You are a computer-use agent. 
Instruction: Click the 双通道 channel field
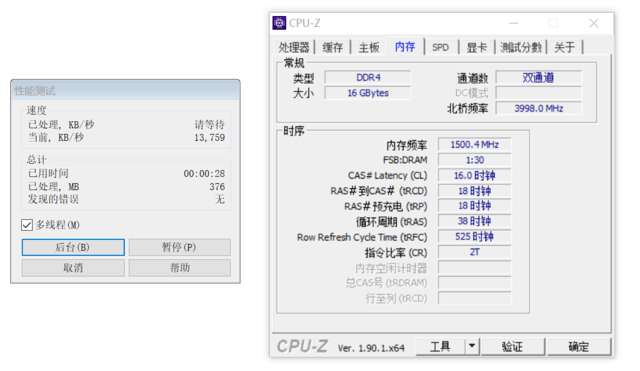[539, 78]
